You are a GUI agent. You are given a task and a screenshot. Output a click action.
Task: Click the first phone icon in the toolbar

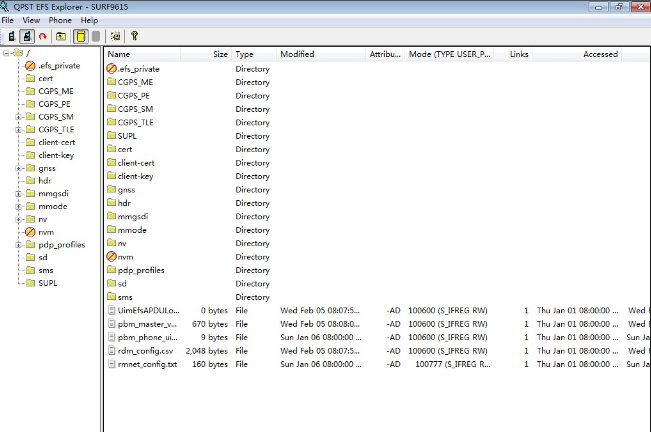(x=11, y=36)
